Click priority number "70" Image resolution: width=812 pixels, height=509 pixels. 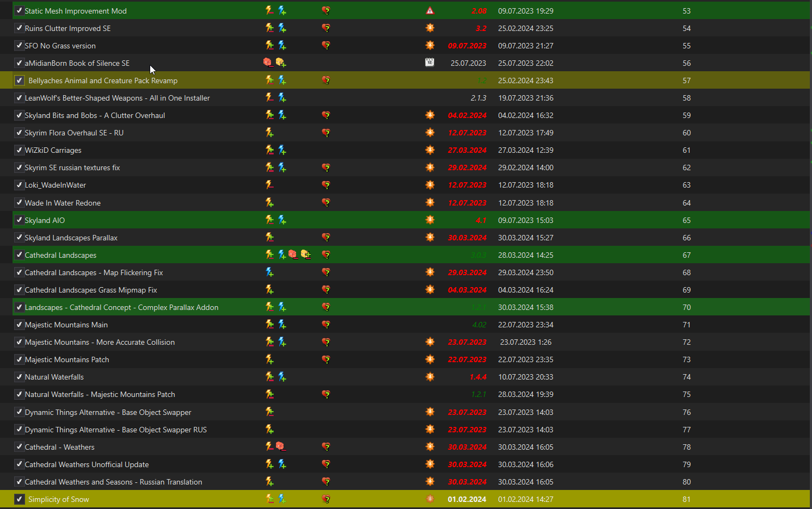(x=687, y=307)
